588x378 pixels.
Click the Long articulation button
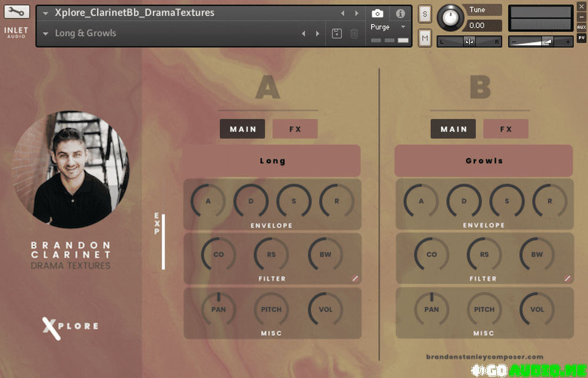(x=272, y=160)
